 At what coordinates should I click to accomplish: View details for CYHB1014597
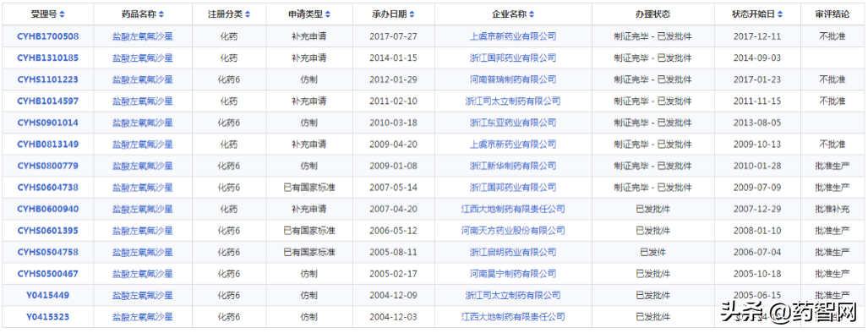(x=47, y=101)
